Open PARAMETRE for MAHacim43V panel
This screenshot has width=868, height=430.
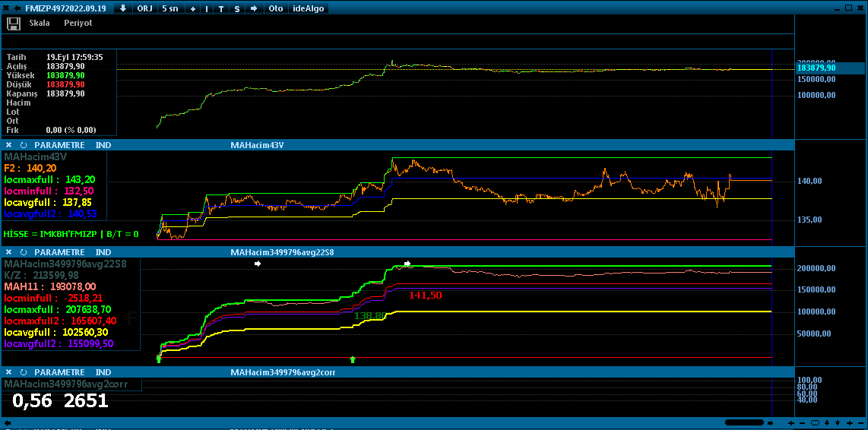click(x=60, y=145)
